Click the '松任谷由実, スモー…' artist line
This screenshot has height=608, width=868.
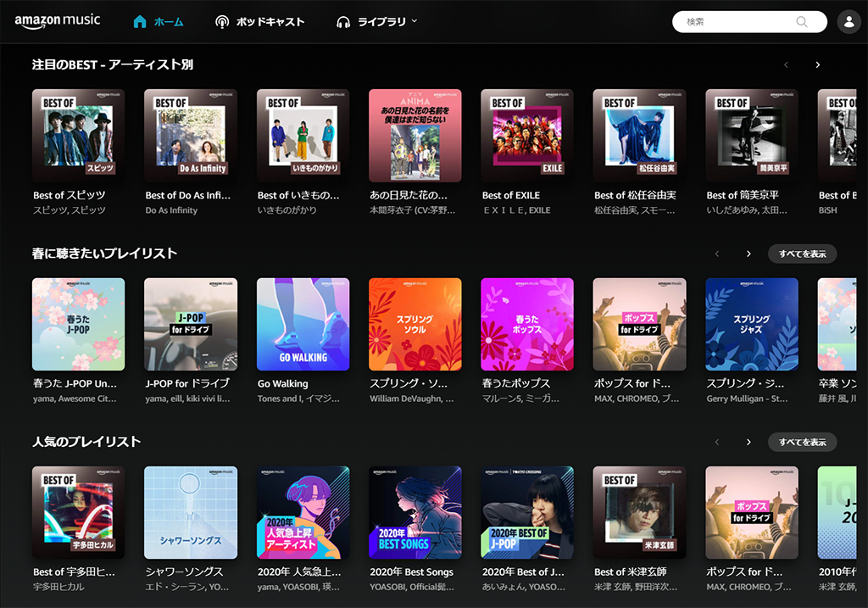[634, 210]
